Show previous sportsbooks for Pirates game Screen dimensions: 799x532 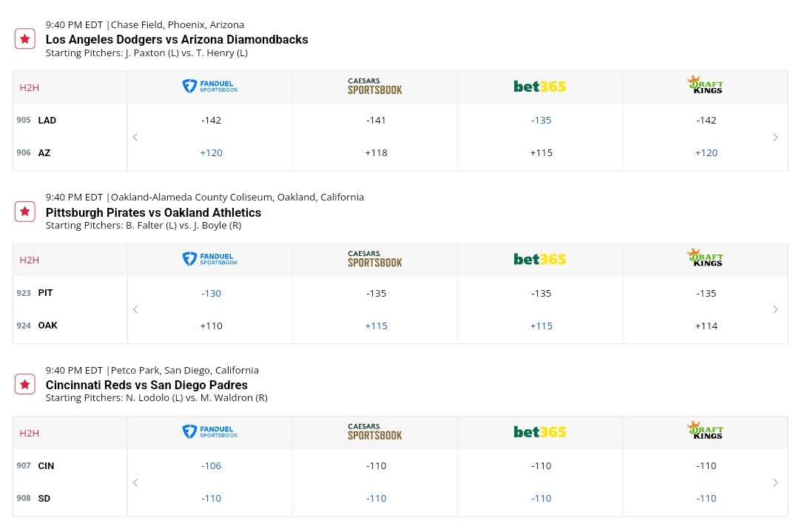click(x=135, y=309)
